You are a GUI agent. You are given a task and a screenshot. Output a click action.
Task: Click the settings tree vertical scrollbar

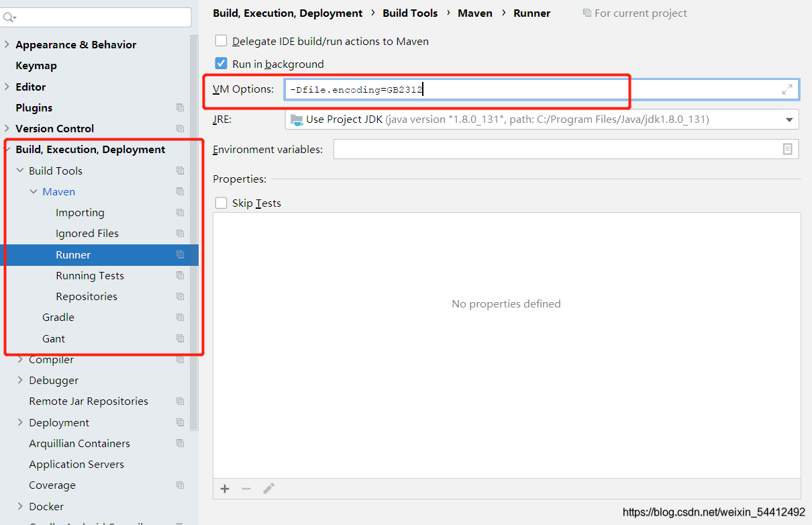[194, 232]
